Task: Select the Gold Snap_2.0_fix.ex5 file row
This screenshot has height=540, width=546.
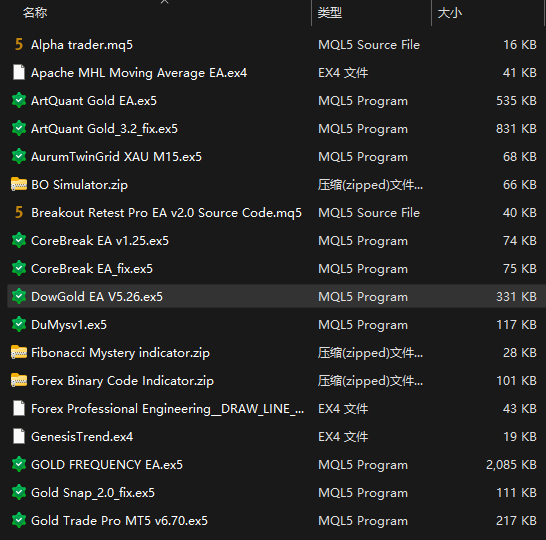Action: [x=275, y=493]
